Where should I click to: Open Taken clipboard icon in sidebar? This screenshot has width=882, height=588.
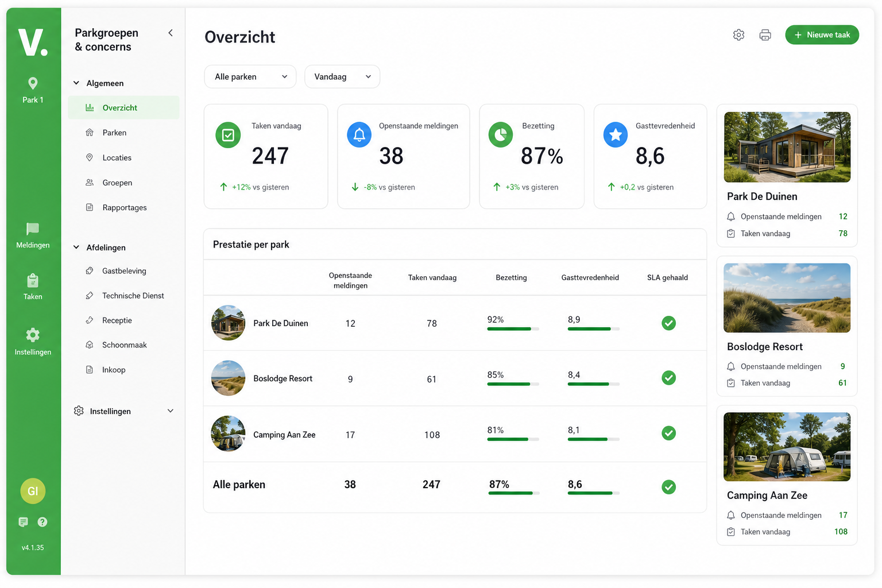click(x=33, y=281)
